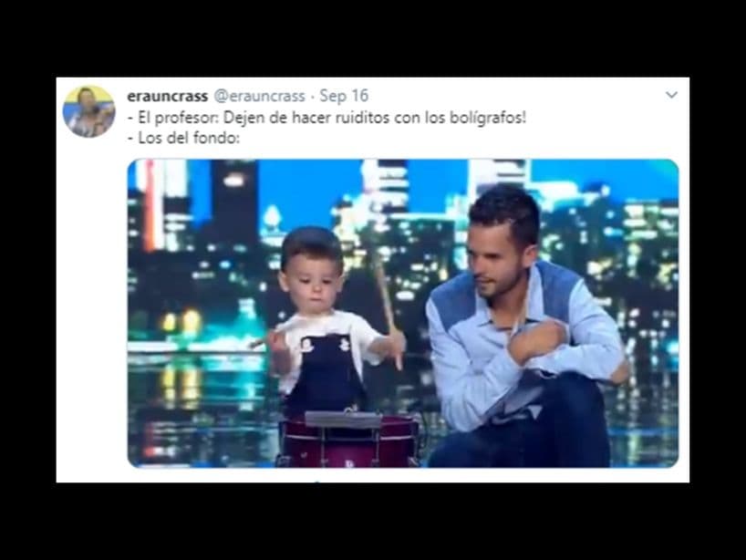Viewport: 746px width, 560px height.
Task: Click the red drum in the video
Action: [x=349, y=441]
